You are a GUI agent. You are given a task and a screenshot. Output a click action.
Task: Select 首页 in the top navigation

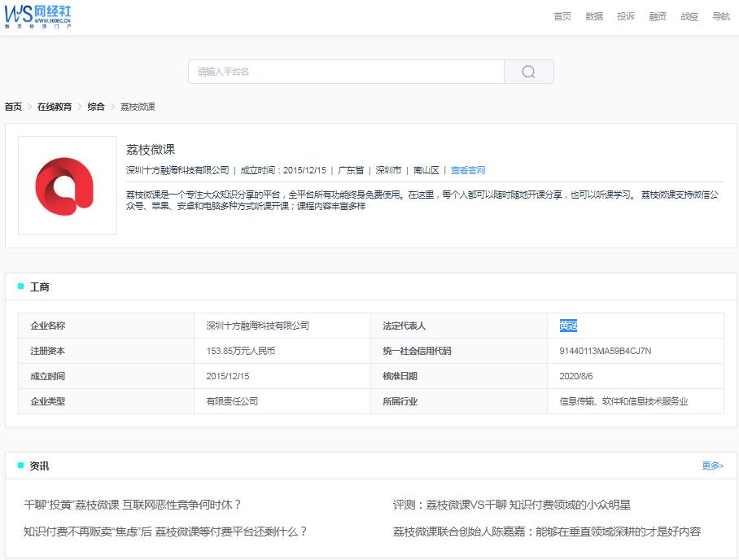tap(562, 15)
